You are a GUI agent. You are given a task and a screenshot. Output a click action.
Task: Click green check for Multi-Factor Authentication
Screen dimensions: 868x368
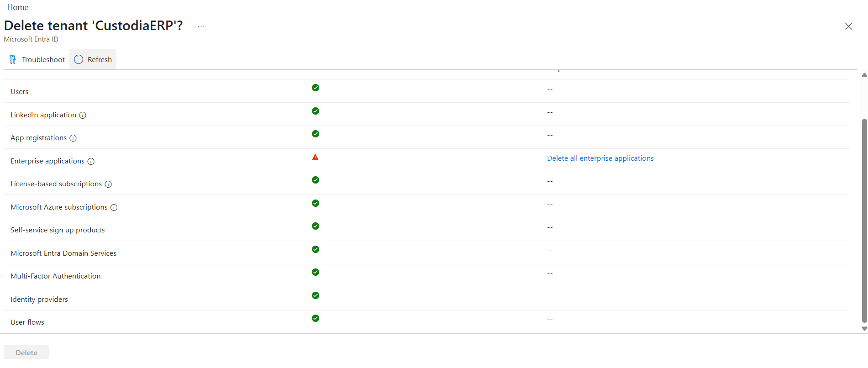316,272
